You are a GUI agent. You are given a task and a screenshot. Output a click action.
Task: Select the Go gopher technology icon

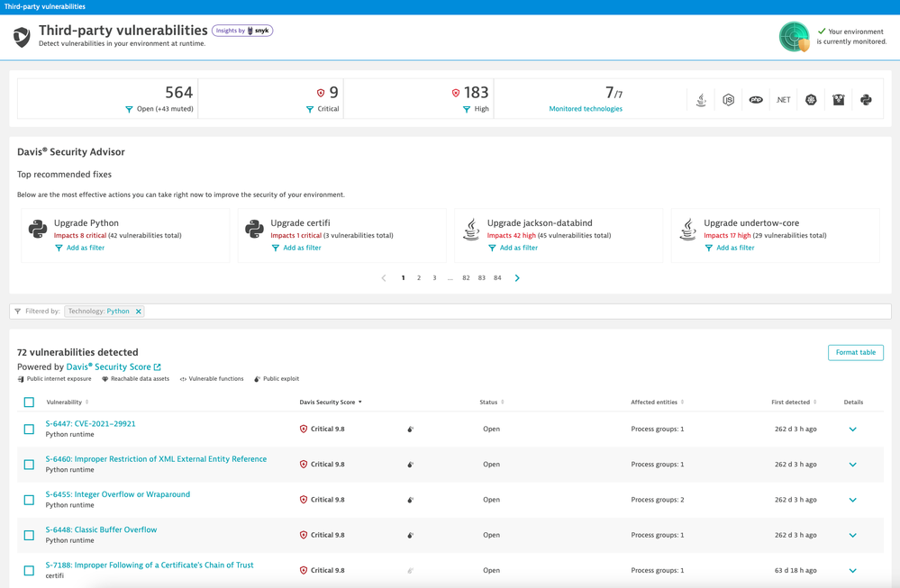click(x=838, y=100)
